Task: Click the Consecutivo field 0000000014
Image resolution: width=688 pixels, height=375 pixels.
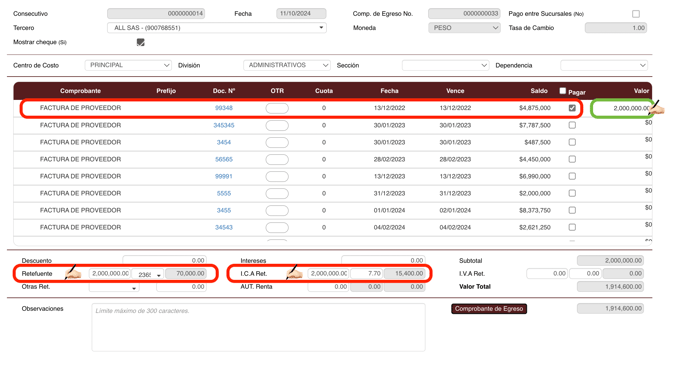Action: tap(156, 14)
